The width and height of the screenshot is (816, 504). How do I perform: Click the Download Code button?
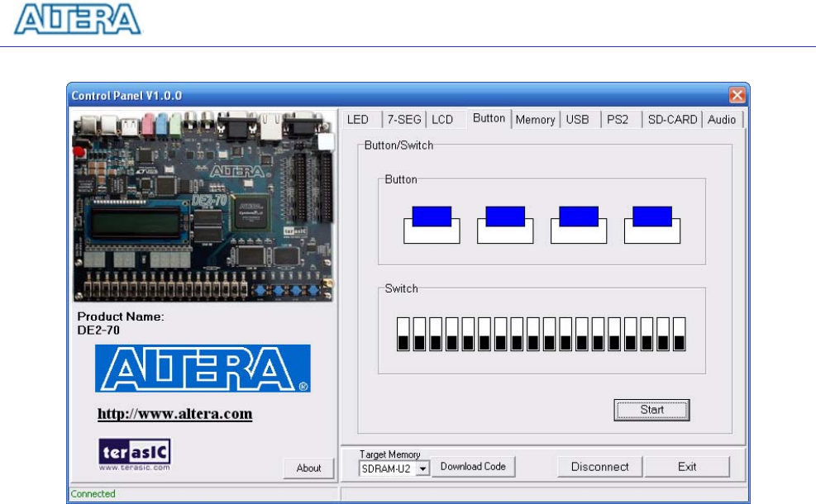[473, 467]
